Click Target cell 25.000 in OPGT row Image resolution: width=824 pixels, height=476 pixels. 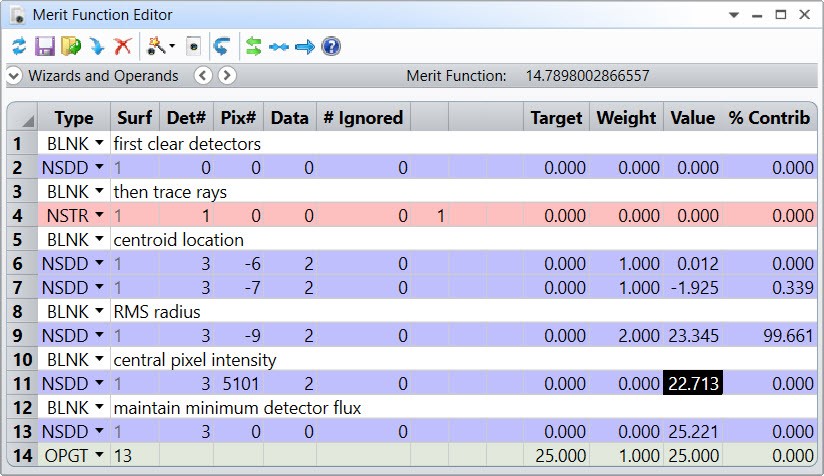(x=557, y=455)
